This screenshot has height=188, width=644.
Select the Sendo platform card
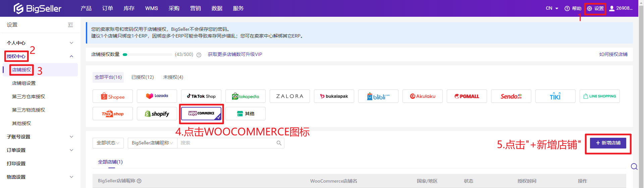[x=511, y=96]
